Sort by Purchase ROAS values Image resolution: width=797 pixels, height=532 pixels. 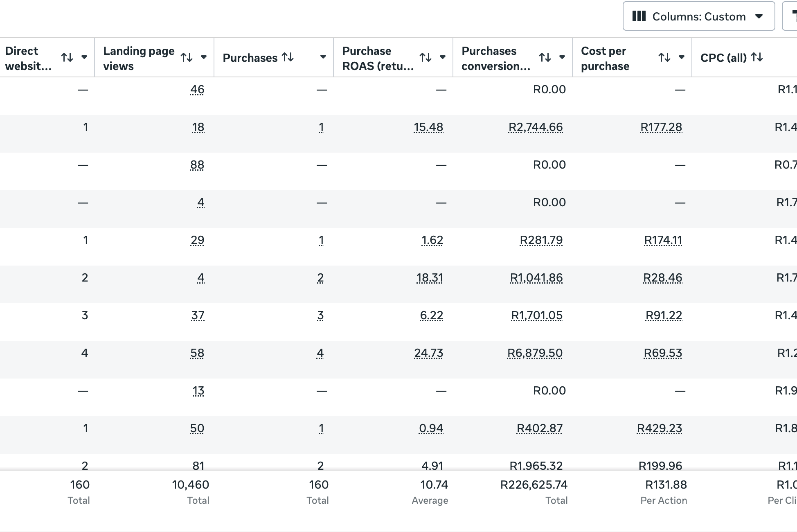426,57
